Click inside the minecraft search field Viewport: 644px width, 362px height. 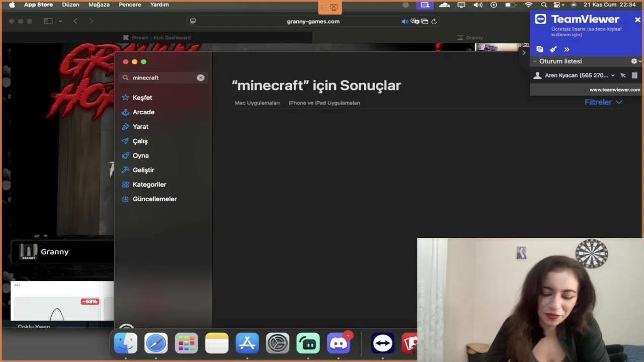(x=163, y=77)
